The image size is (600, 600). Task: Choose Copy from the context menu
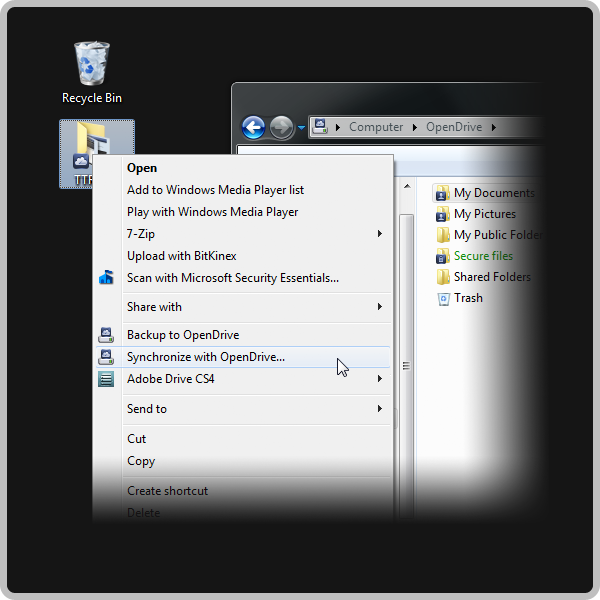243,461
